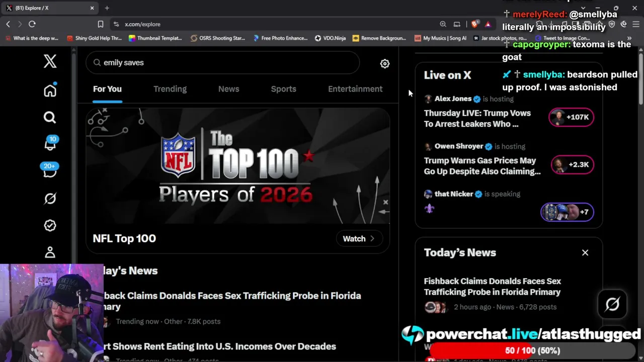This screenshot has width=644, height=362.
Task: Open Thursday LIVE Trump Vows broadcast title
Action: click(x=477, y=119)
